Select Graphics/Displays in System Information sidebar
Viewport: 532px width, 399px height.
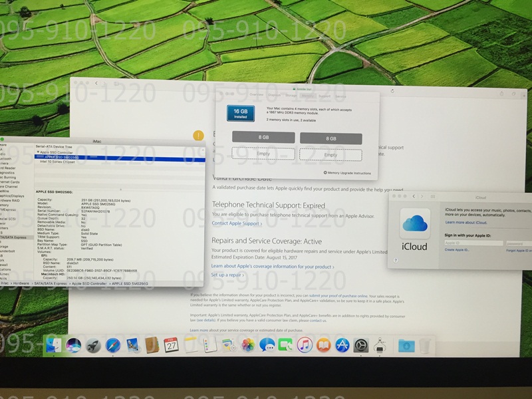pos(13,196)
